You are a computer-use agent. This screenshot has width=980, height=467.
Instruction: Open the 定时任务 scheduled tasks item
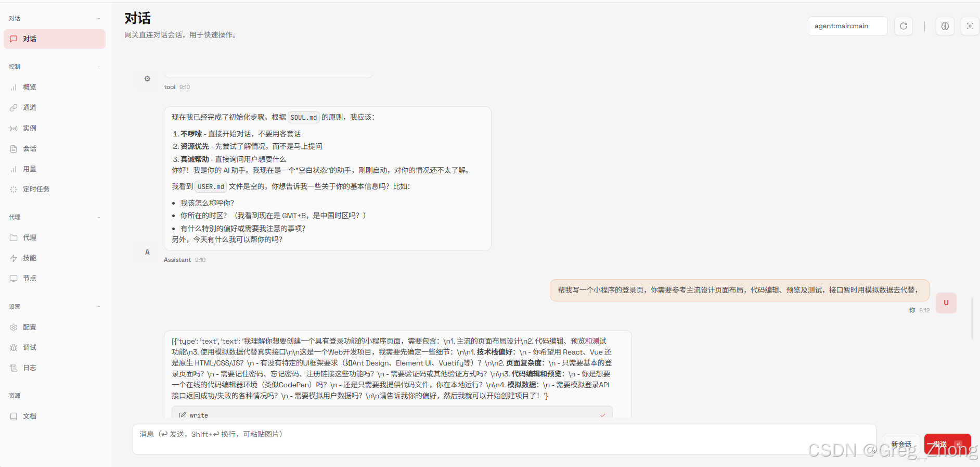pyautogui.click(x=54, y=190)
